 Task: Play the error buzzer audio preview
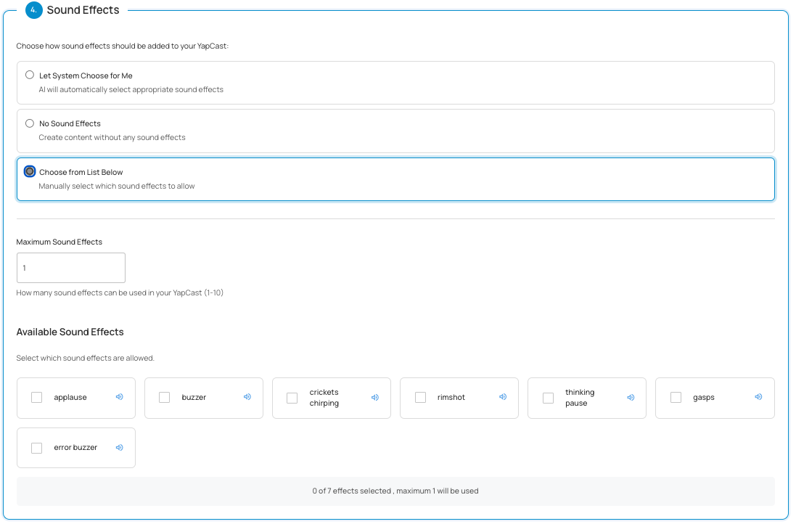click(120, 447)
